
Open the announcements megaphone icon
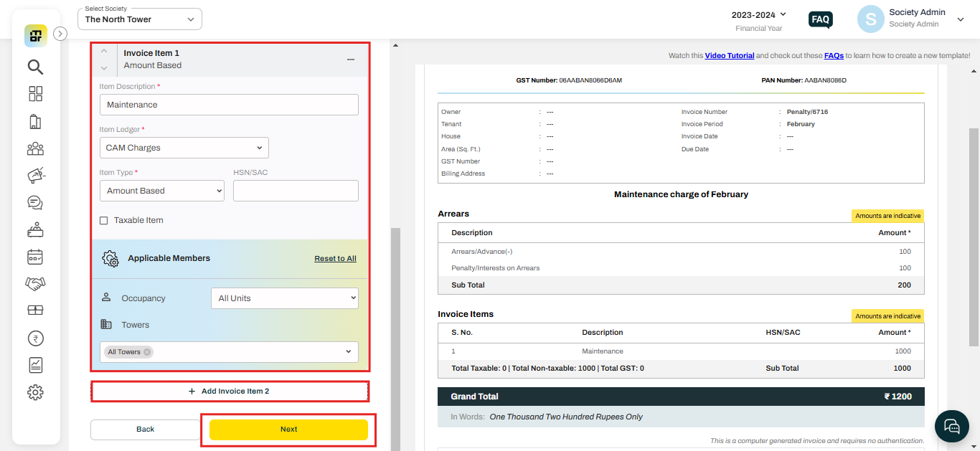pyautogui.click(x=35, y=175)
